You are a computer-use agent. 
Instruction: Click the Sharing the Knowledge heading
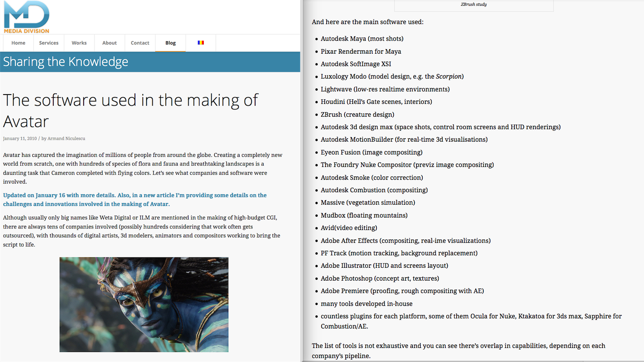pyautogui.click(x=66, y=62)
